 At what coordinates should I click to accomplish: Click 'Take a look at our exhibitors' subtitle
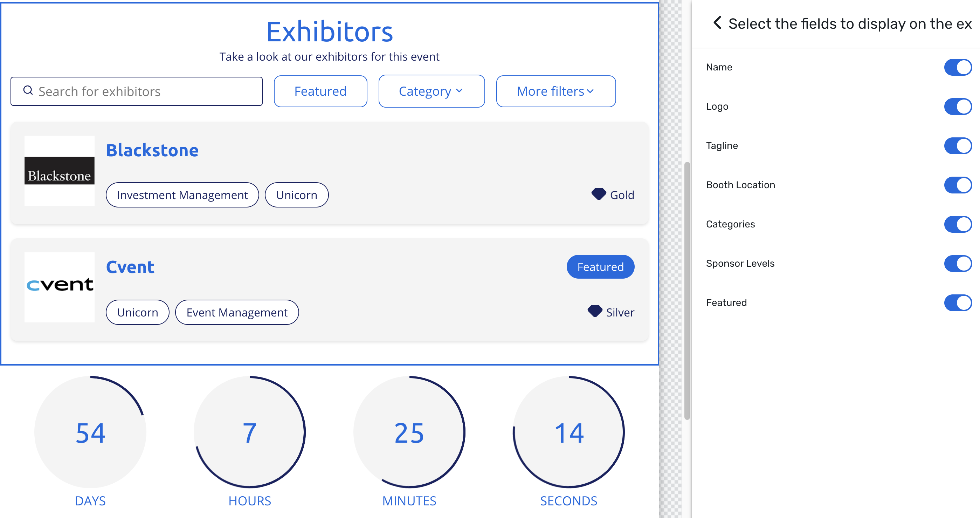(x=329, y=57)
